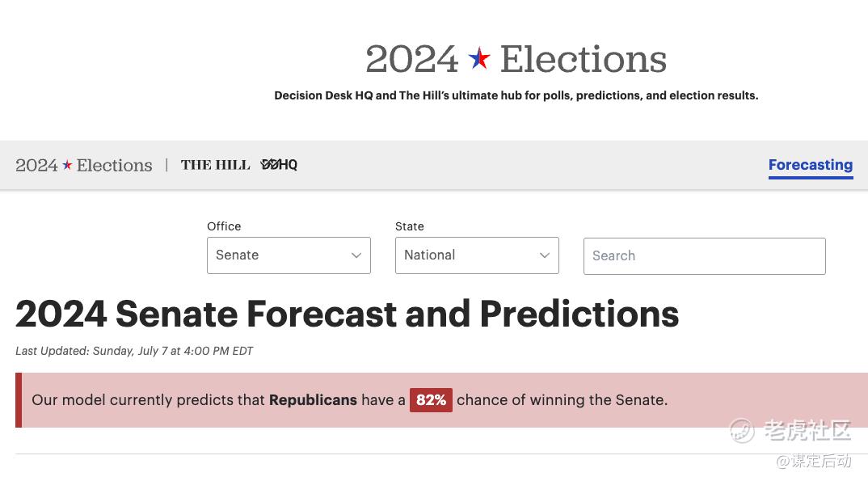Image resolution: width=868 pixels, height=481 pixels.
Task: Click the red-blue star in the large title
Action: (x=479, y=59)
